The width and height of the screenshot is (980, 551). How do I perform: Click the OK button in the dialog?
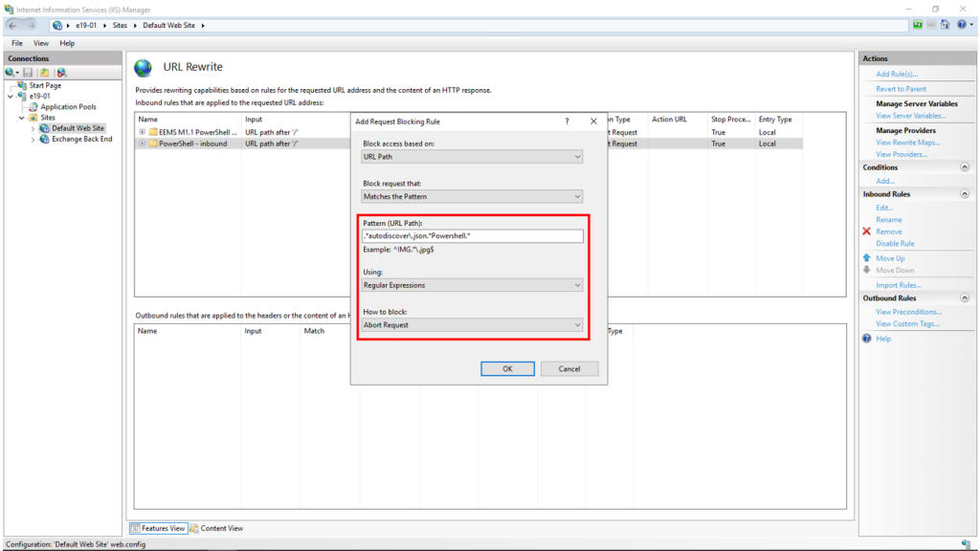pos(507,368)
